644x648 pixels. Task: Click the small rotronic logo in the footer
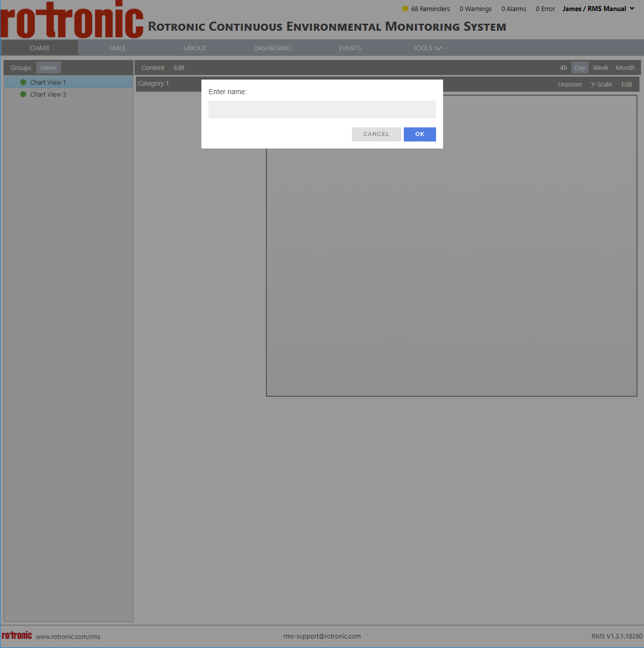click(17, 635)
